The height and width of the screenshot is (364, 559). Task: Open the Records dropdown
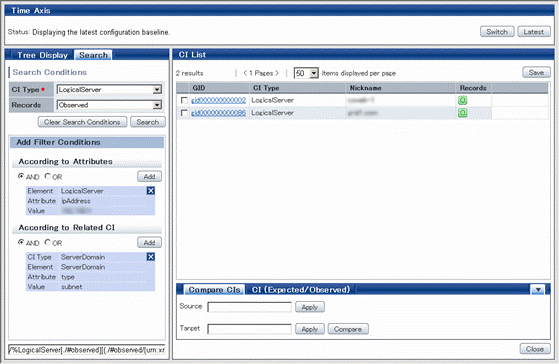pyautogui.click(x=157, y=105)
